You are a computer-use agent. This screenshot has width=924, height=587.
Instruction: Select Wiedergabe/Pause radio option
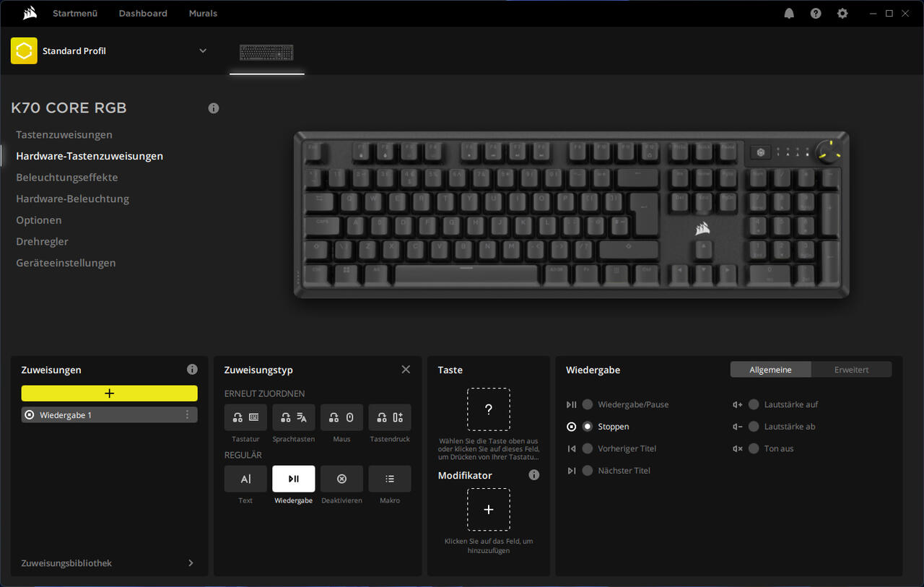[588, 404]
